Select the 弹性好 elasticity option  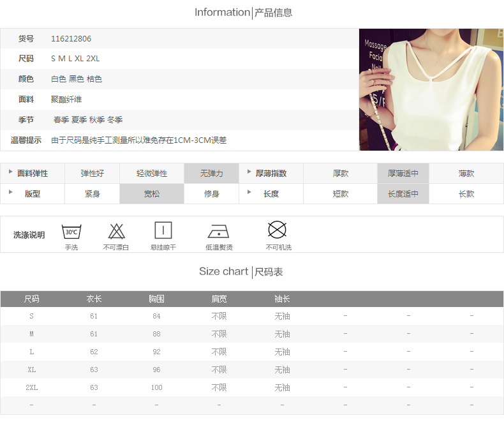[92, 174]
